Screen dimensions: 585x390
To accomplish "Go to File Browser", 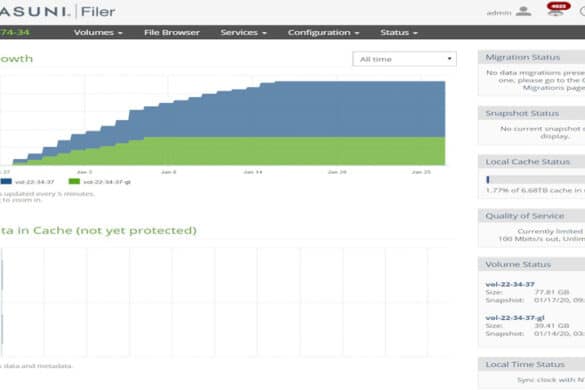I will (172, 32).
